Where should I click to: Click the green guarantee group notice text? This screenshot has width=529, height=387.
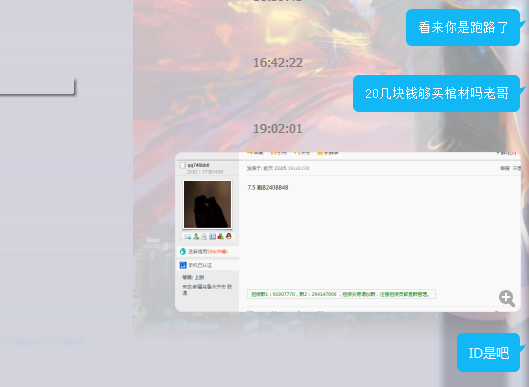coord(340,294)
